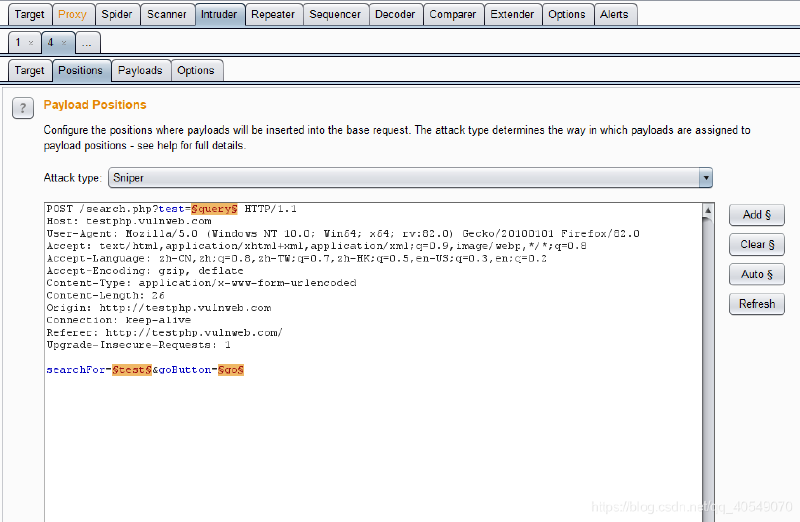Open a new Intruder tab with ellipsis
800x522 pixels.
click(x=87, y=43)
